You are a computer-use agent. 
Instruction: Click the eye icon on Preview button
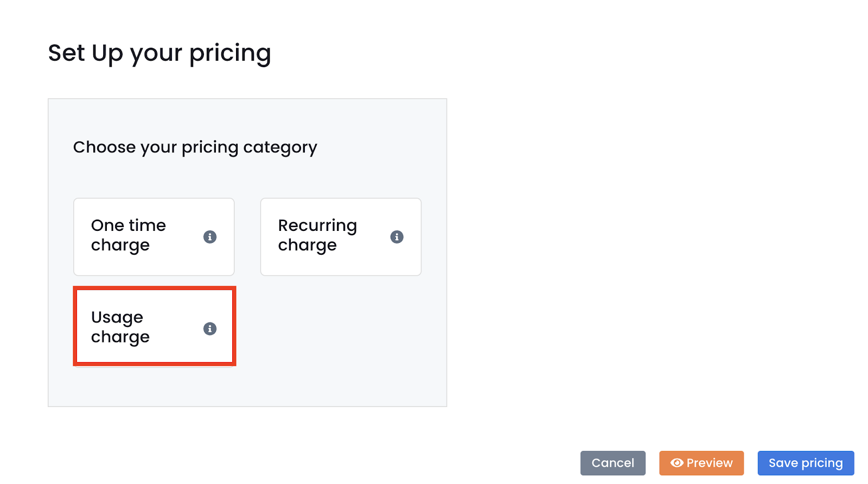click(676, 463)
